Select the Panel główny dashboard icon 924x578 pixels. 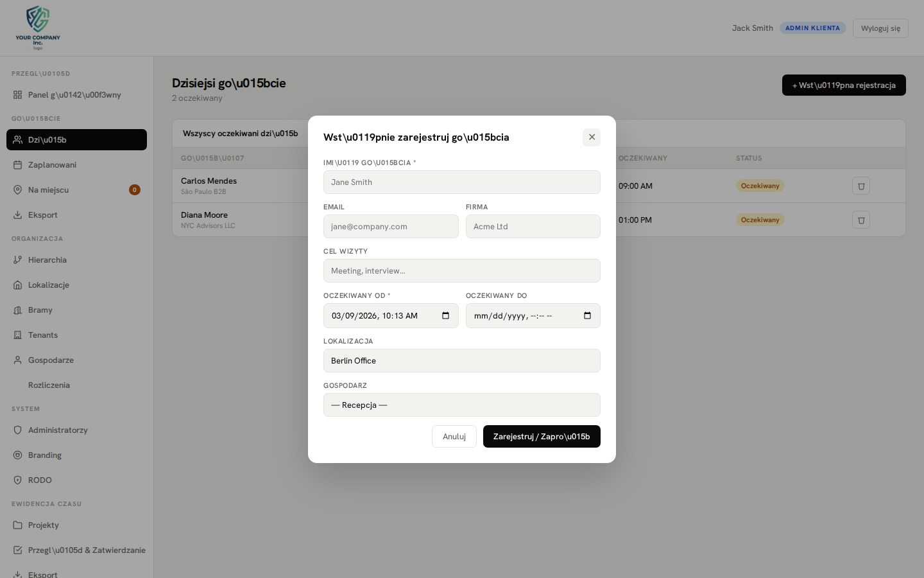click(18, 94)
